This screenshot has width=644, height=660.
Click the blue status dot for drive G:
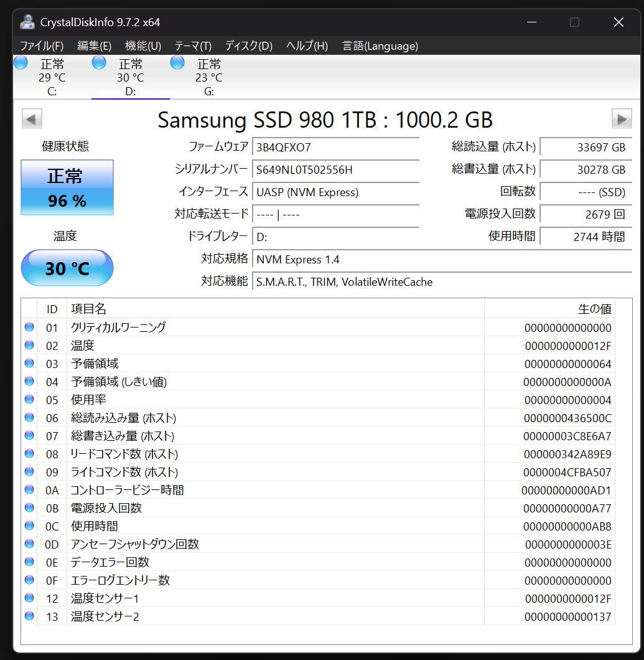tap(177, 63)
